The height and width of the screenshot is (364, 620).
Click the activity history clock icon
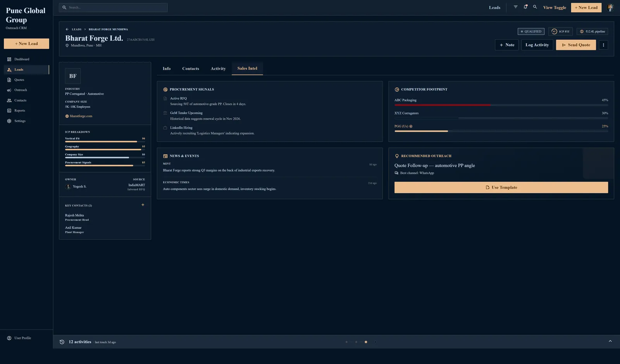pos(62,342)
